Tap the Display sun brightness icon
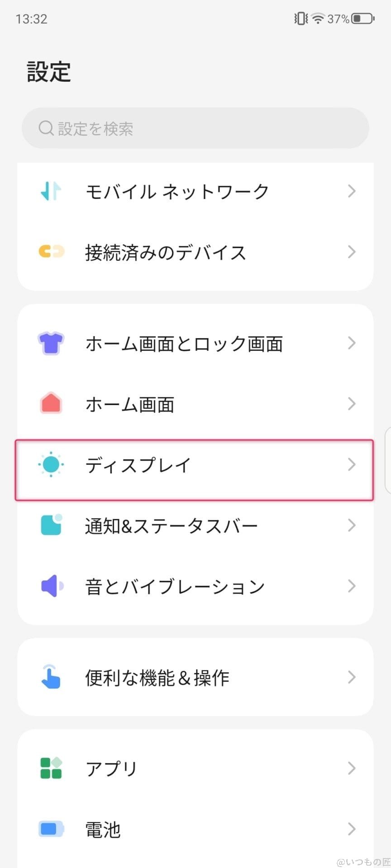 [51, 464]
